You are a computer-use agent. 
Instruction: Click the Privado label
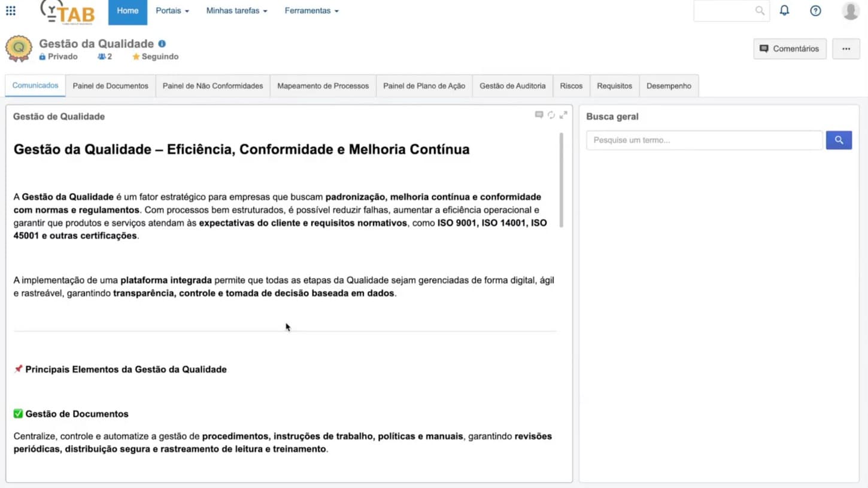[63, 57]
